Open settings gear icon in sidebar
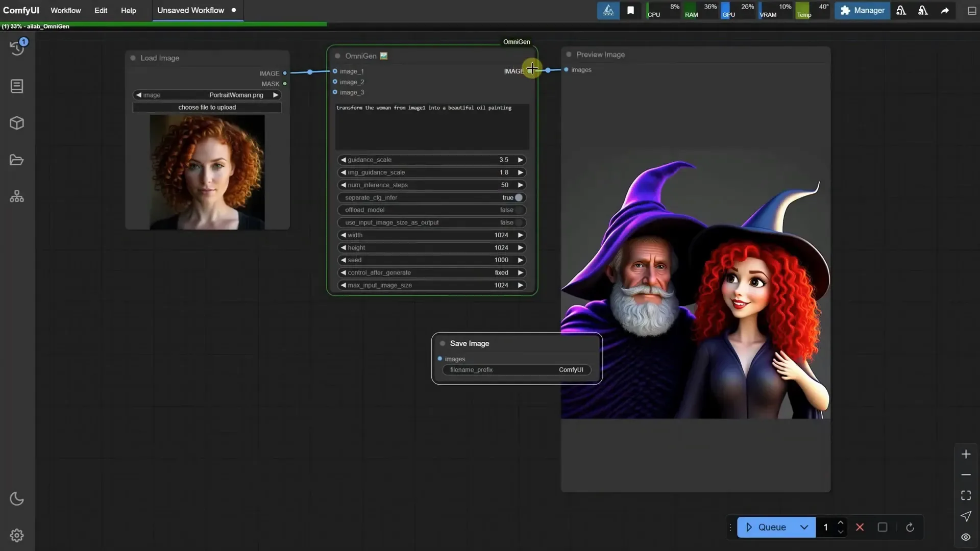The height and width of the screenshot is (551, 980). pos(17,535)
